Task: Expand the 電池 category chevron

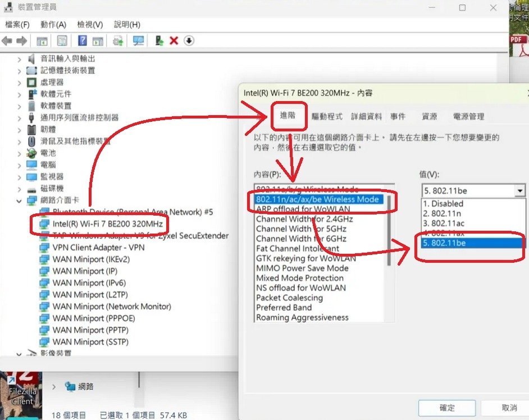Action: [19, 154]
